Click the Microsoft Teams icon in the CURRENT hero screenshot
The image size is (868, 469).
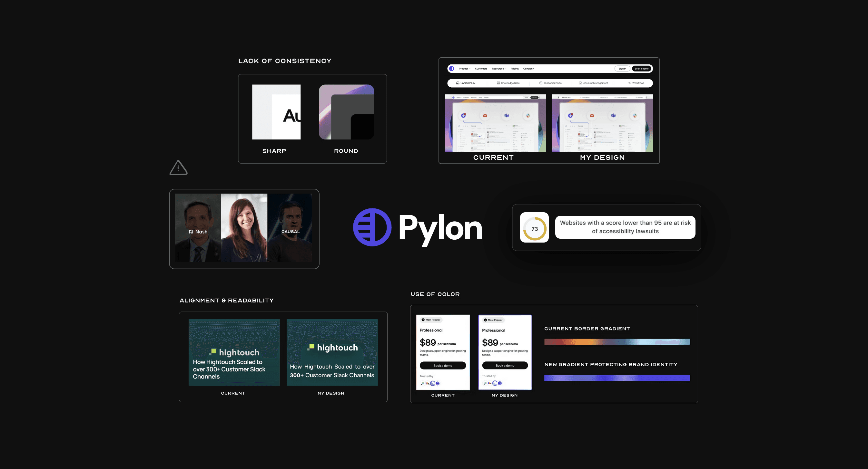click(507, 116)
